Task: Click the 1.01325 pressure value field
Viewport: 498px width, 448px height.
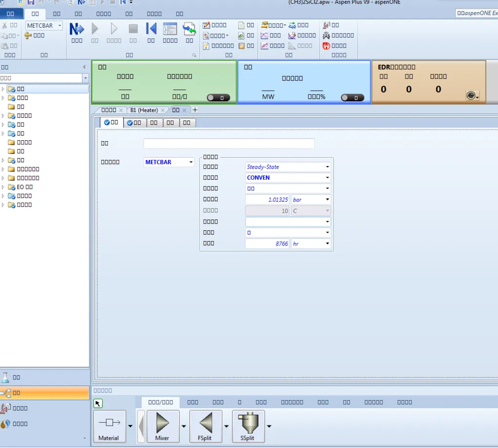Action: point(267,200)
